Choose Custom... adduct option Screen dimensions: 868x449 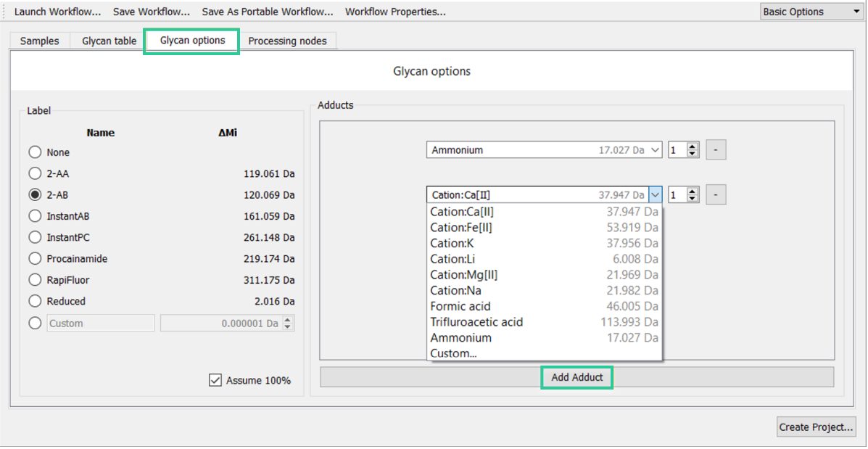click(544, 353)
